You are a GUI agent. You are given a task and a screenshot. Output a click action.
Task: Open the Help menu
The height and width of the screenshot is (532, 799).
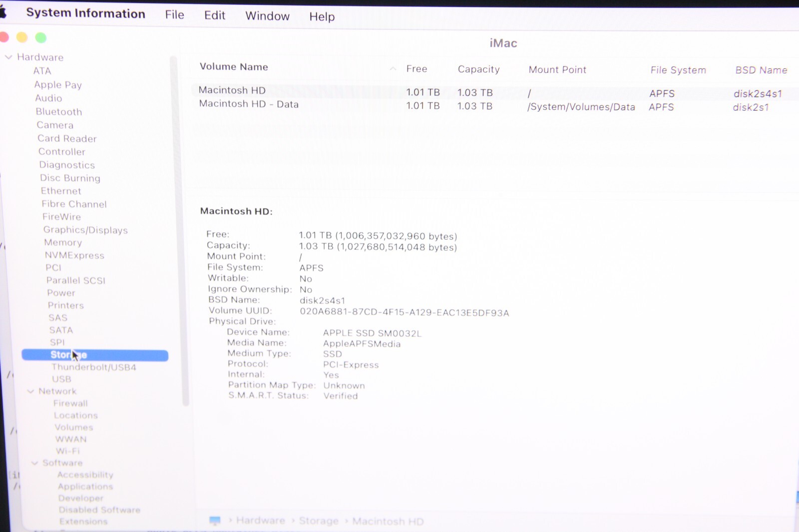click(322, 16)
